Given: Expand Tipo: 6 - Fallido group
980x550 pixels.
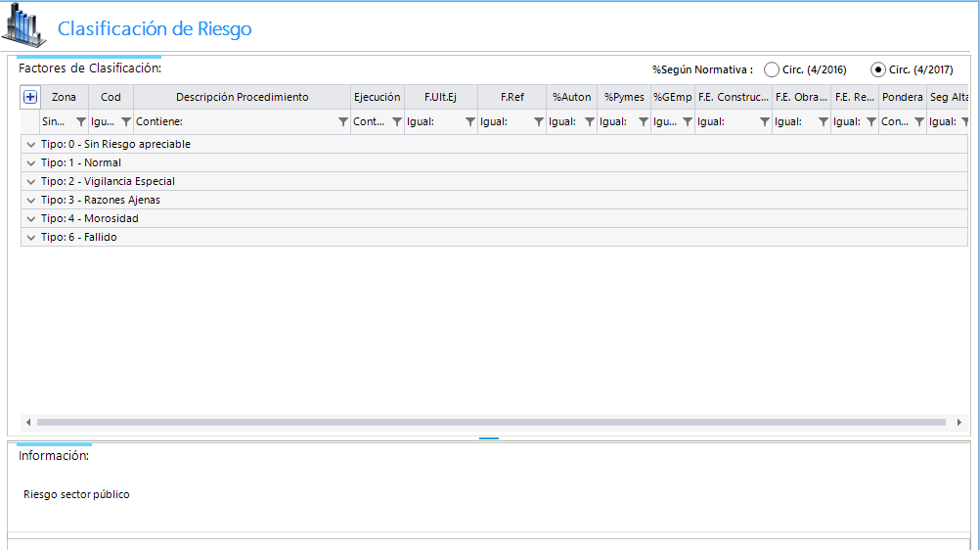Looking at the screenshot, I should point(30,238).
